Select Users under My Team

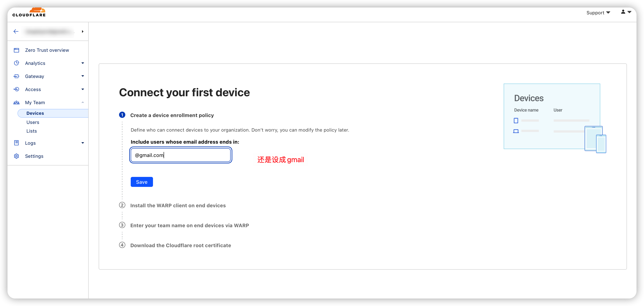coord(33,122)
